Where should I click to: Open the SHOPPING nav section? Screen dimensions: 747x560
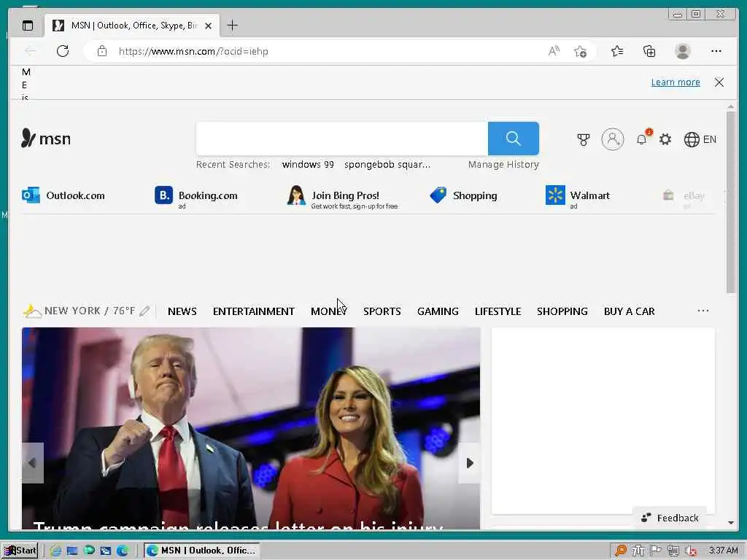562,311
